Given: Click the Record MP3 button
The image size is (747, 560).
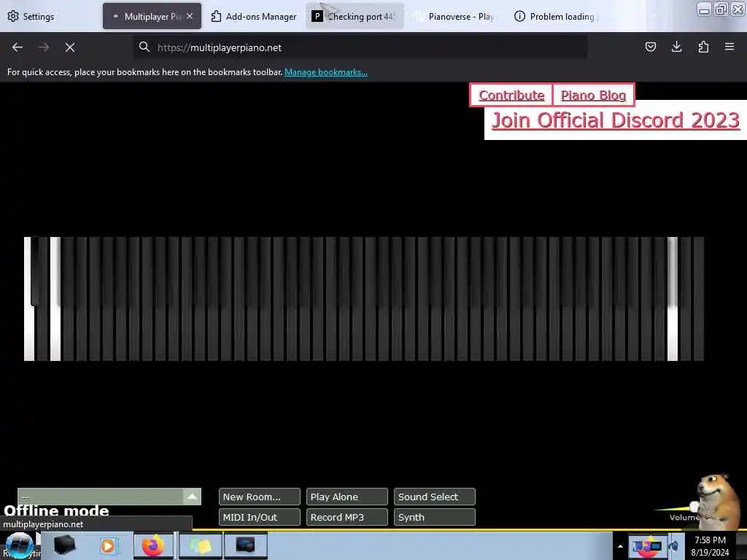Looking at the screenshot, I should tap(347, 517).
